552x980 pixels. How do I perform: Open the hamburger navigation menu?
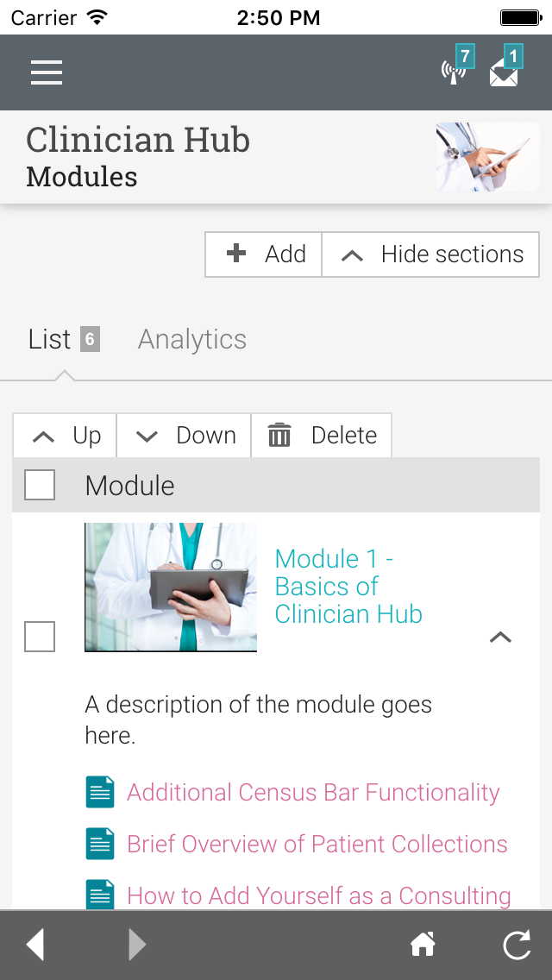[47, 72]
